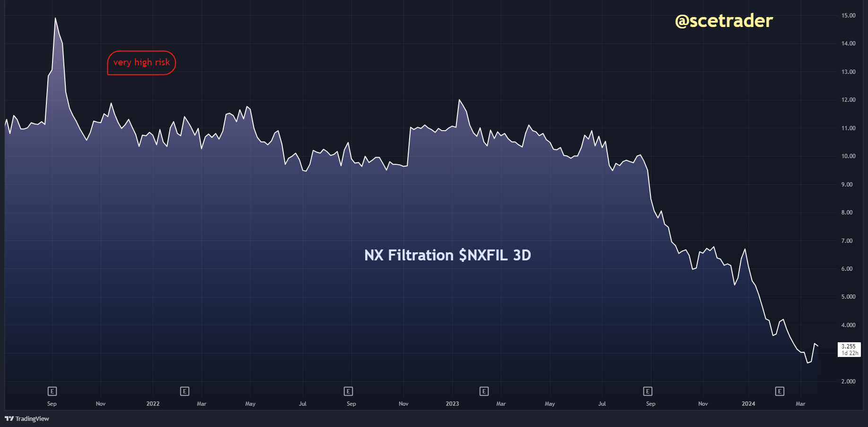The width and height of the screenshot is (868, 427).
Task: Click the Nov label before 2024
Action: (x=703, y=404)
